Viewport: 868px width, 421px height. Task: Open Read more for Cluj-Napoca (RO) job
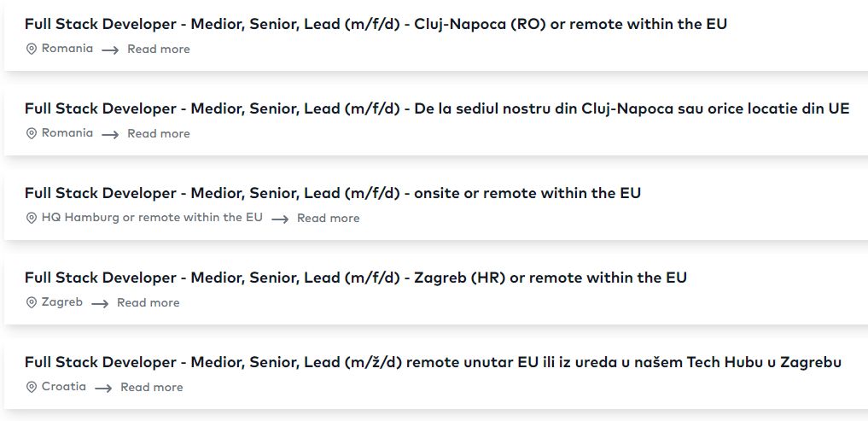click(x=158, y=50)
